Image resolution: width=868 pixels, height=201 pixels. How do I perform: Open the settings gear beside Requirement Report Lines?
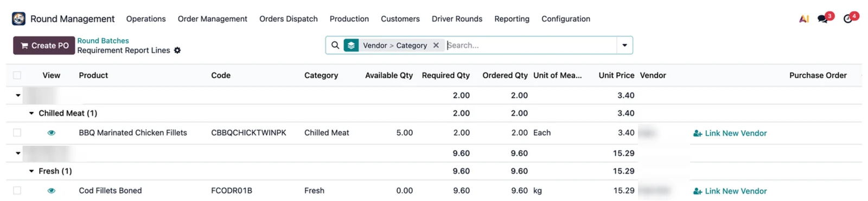(177, 51)
